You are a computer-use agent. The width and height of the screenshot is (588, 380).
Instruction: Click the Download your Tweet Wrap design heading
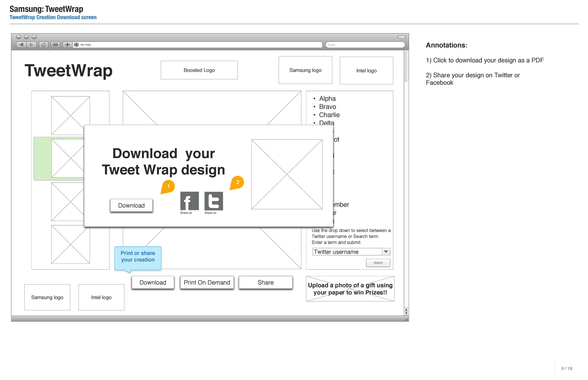click(163, 162)
